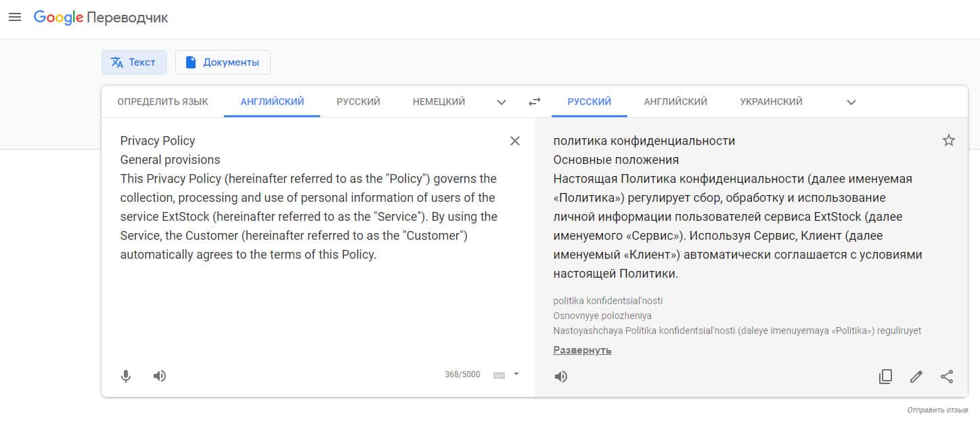Select ОПРЕДЕЛИТЬ ЯЗЫК source language tab
This screenshot has height=424, width=980.
(x=162, y=102)
